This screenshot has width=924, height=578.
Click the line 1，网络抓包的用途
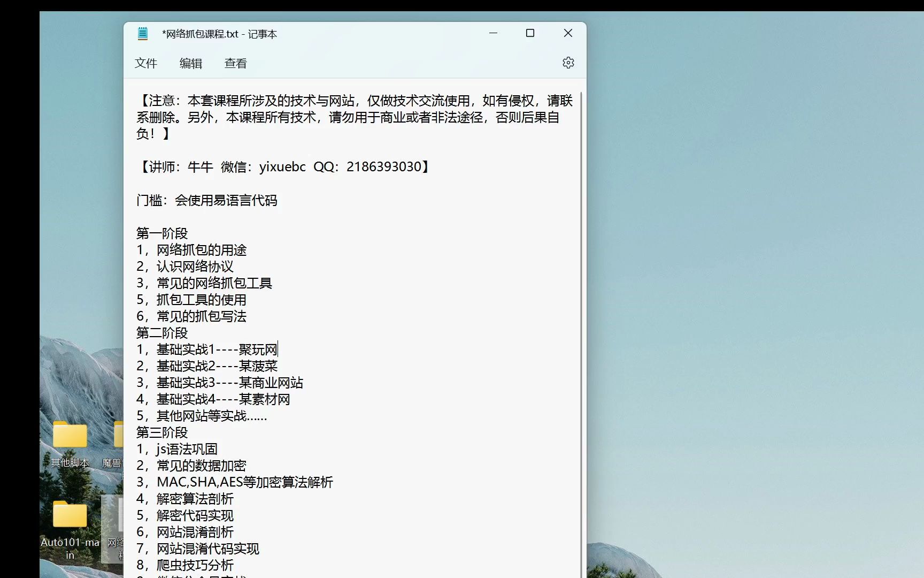coord(191,250)
